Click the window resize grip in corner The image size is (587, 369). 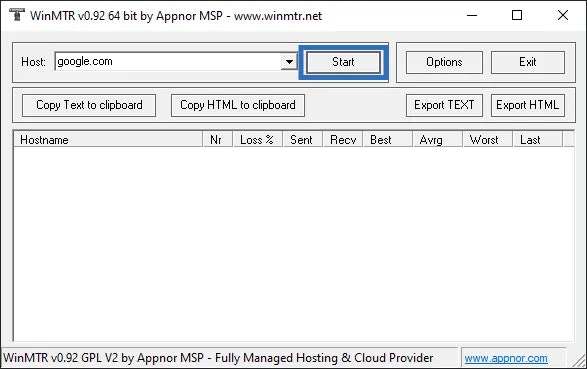point(579,360)
